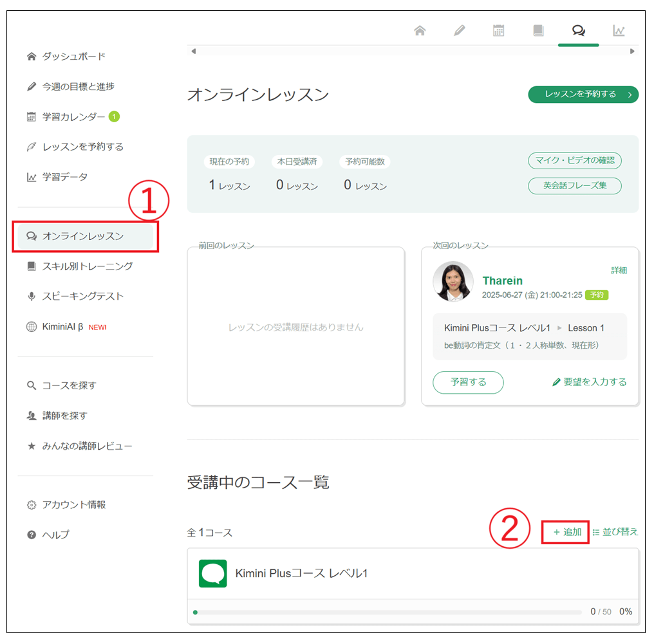
Task: Select 学習カレンダー in the sidebar
Action: (x=73, y=116)
